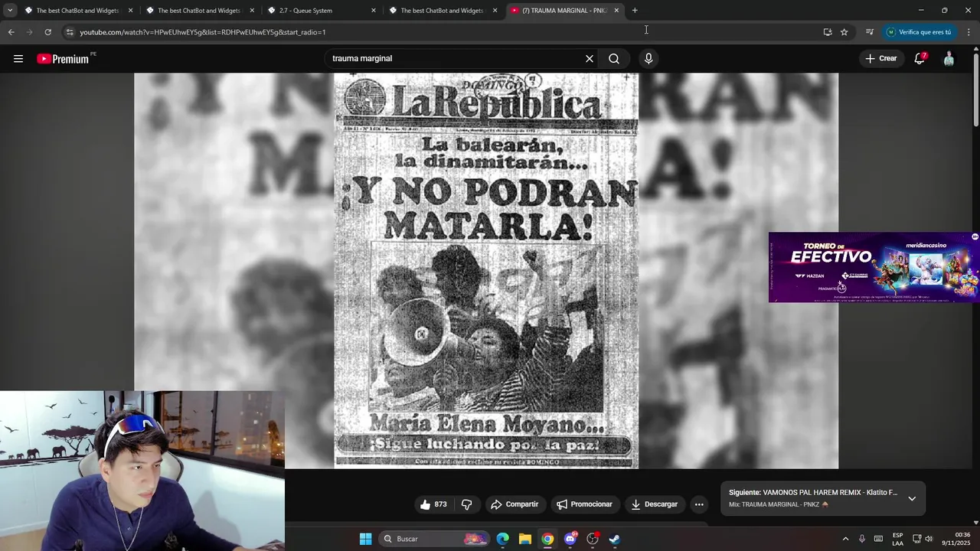The width and height of the screenshot is (980, 551).
Task: Click the tray microphone icon
Action: 862,539
